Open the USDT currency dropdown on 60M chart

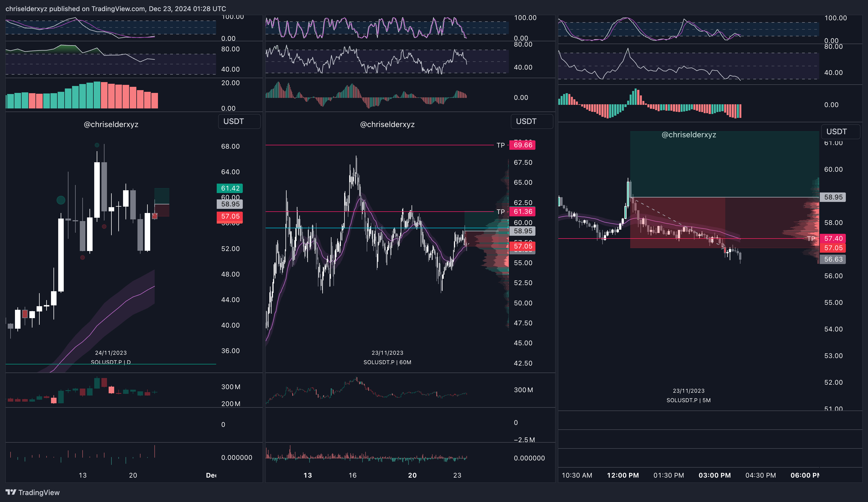point(532,121)
